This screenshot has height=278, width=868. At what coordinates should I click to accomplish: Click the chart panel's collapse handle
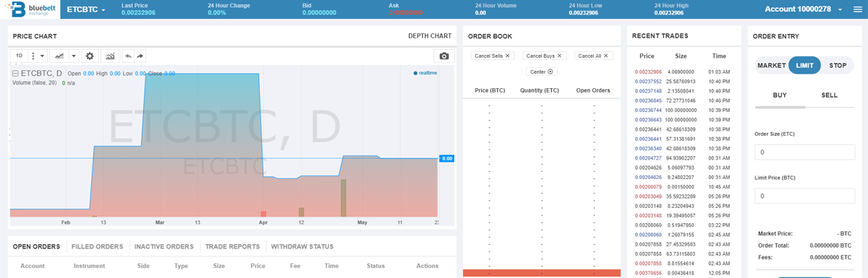click(10, 135)
